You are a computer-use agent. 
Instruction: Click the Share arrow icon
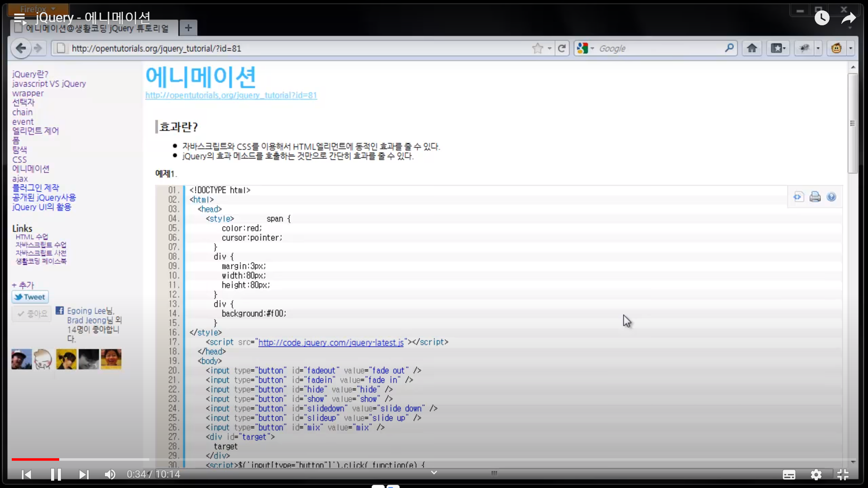pos(849,18)
